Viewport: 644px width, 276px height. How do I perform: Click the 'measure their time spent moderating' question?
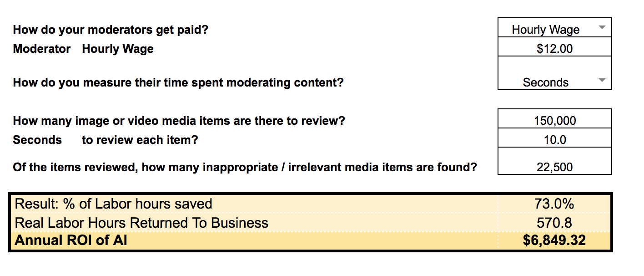[178, 83]
